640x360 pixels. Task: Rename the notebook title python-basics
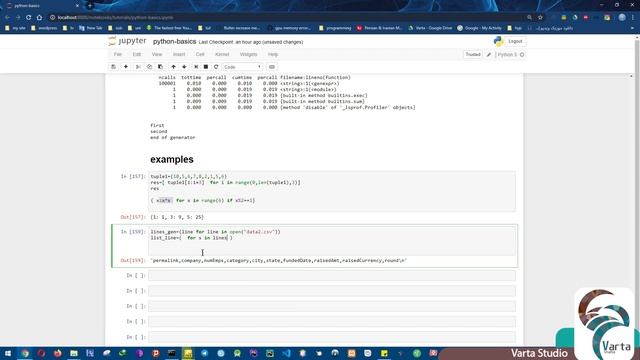174,42
